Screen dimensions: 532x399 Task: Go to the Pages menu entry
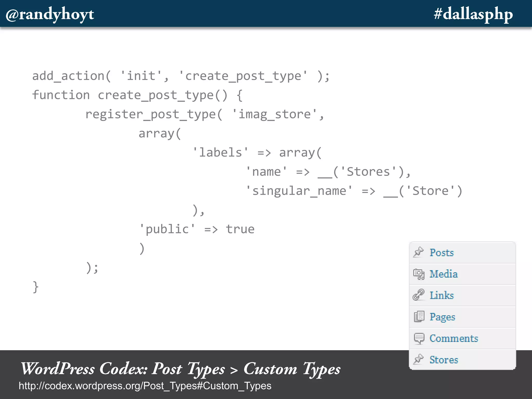click(x=442, y=317)
